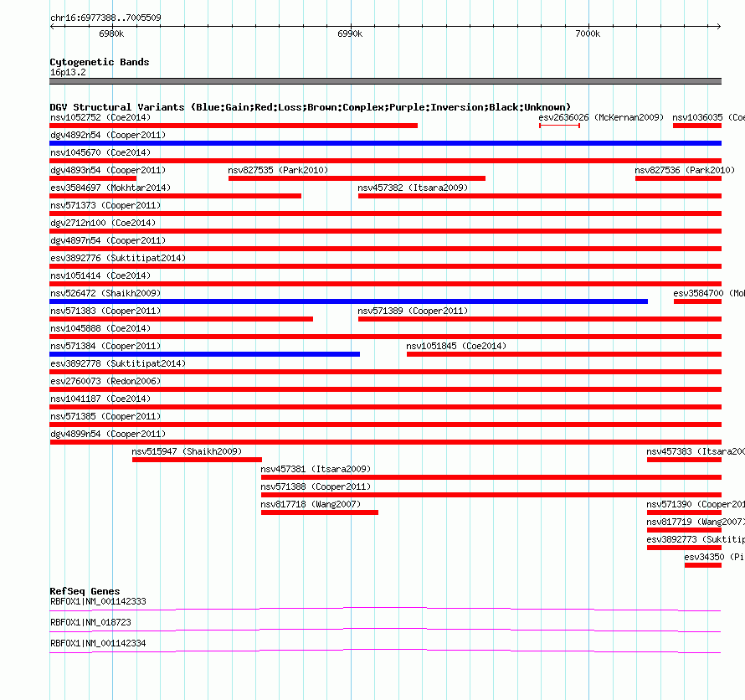Viewport: 745px width, 700px height.
Task: Select the nsv571385 (Cooper2011) label
Action: [x=105, y=416]
